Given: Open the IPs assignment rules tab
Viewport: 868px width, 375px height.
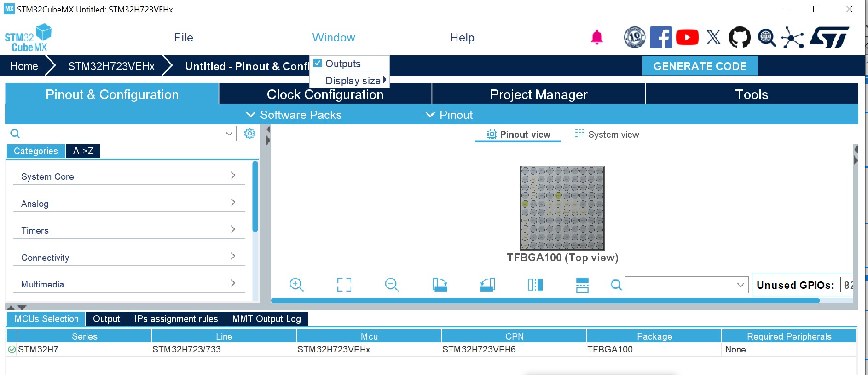Looking at the screenshot, I should [176, 319].
